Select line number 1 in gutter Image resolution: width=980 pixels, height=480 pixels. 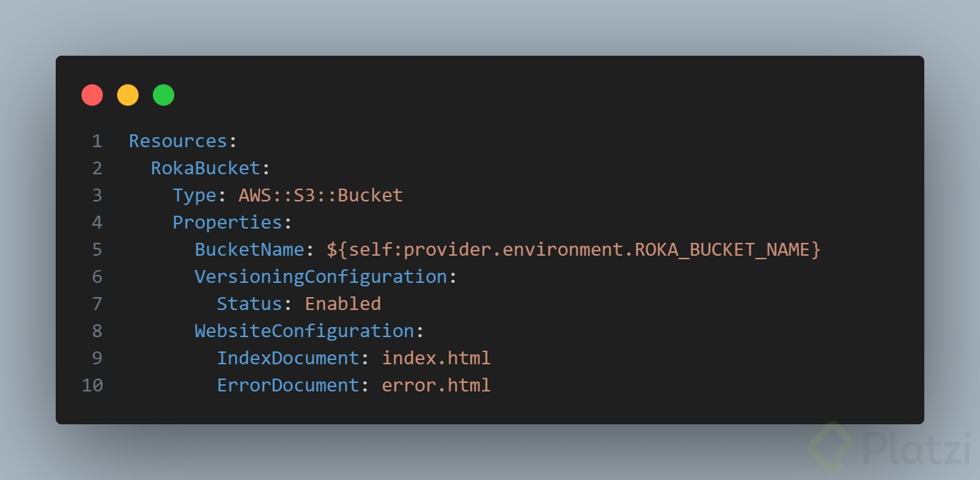[x=97, y=141]
